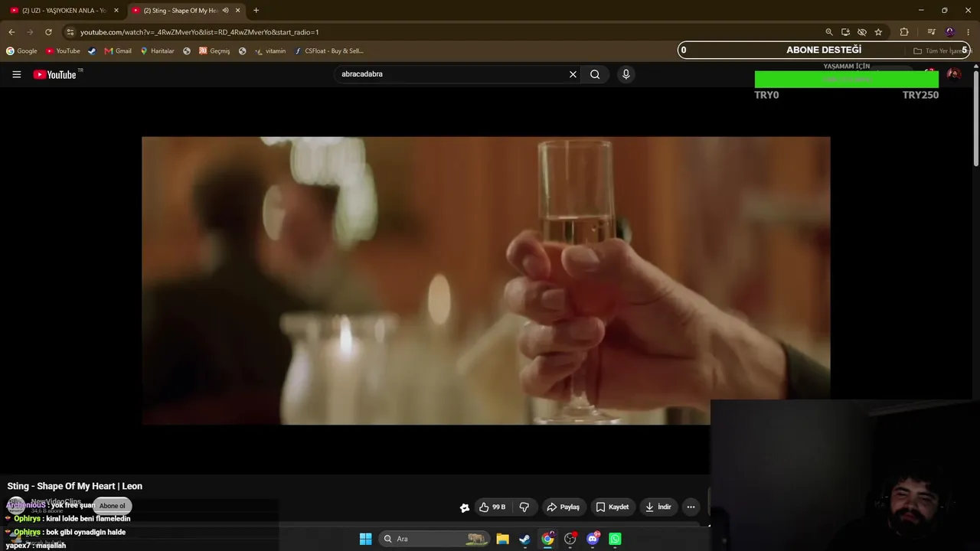Open the more actions three-dot menu
The height and width of the screenshot is (551, 980).
point(691,507)
